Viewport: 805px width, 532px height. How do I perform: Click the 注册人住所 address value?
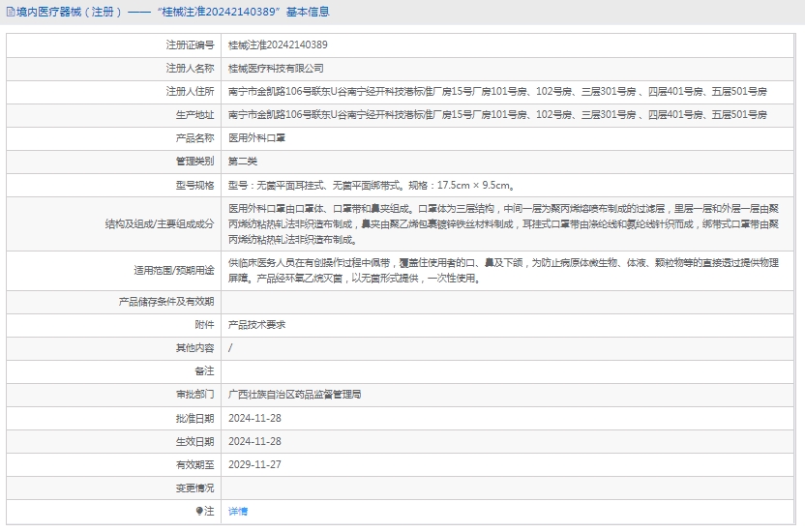[497, 92]
